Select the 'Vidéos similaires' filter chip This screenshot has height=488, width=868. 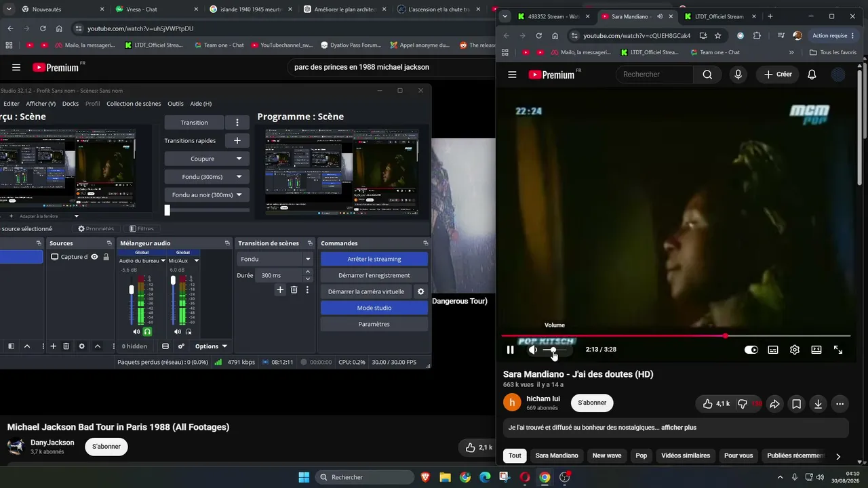coord(686,455)
